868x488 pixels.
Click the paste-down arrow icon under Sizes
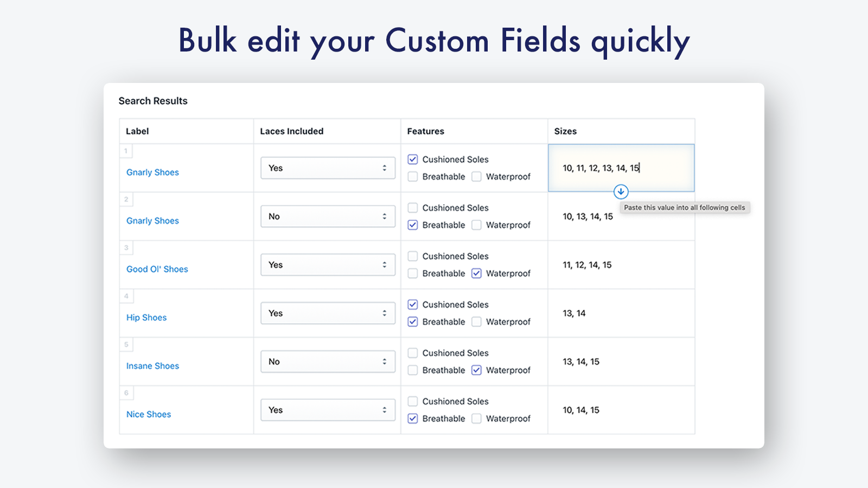(x=621, y=191)
